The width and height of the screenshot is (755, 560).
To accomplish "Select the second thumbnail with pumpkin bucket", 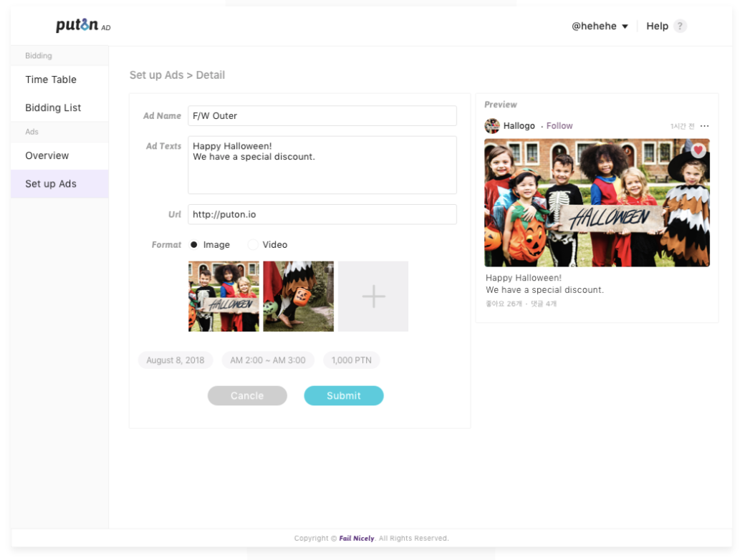I will [x=298, y=296].
